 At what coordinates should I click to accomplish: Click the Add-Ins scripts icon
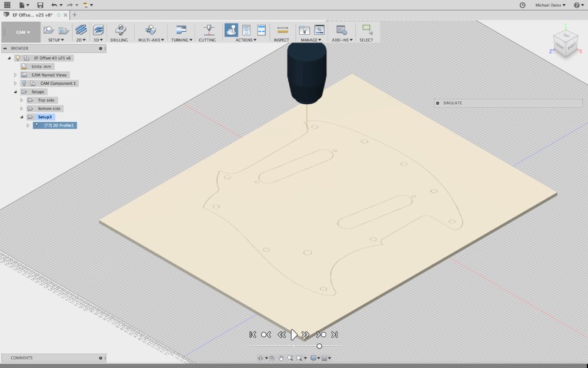(x=341, y=30)
